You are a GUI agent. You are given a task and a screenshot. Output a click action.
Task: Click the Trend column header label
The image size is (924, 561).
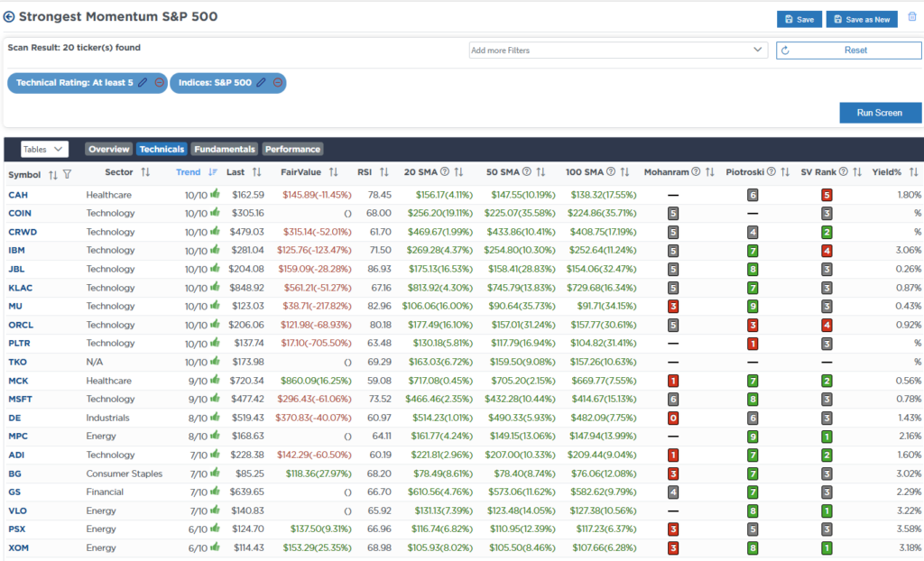click(x=188, y=172)
